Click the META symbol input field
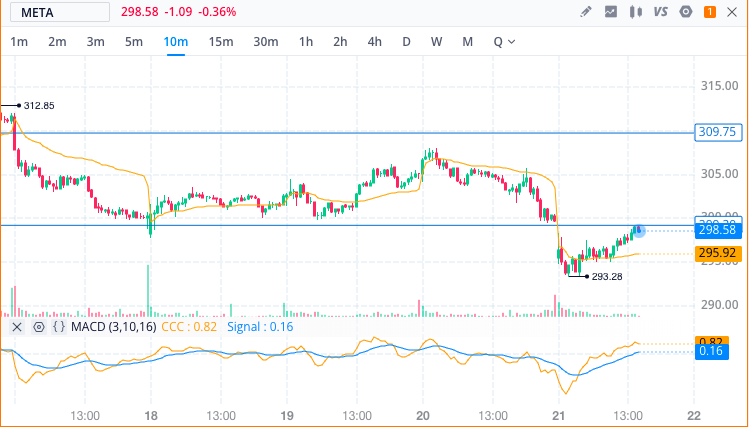The width and height of the screenshot is (749, 427). [60, 12]
